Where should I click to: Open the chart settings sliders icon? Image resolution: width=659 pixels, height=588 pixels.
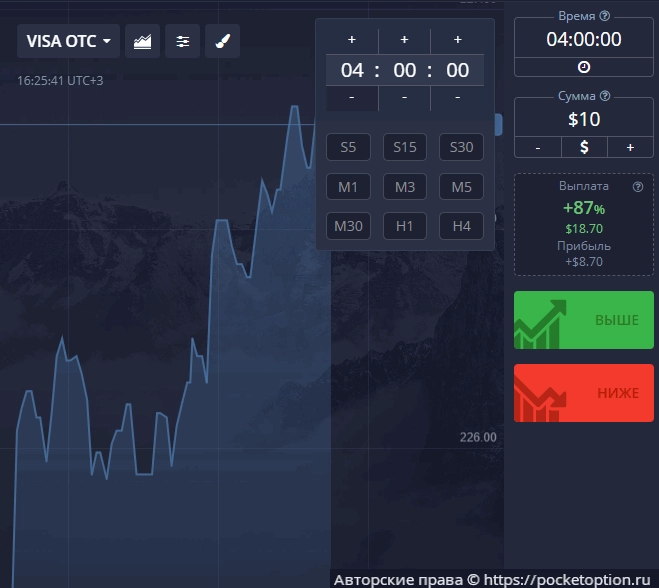(182, 42)
